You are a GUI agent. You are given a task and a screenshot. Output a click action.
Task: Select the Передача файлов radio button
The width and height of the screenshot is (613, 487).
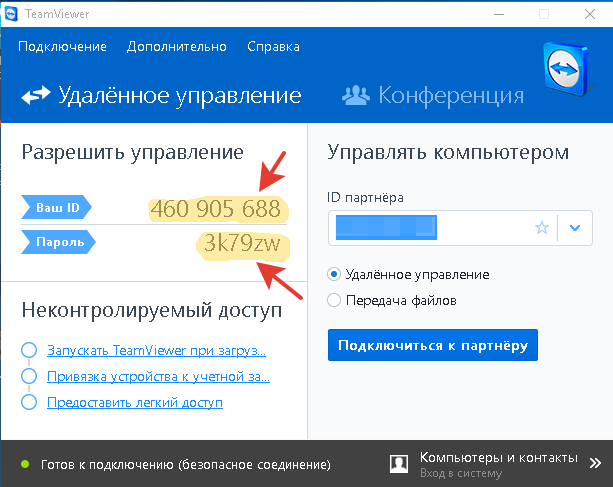pyautogui.click(x=334, y=300)
